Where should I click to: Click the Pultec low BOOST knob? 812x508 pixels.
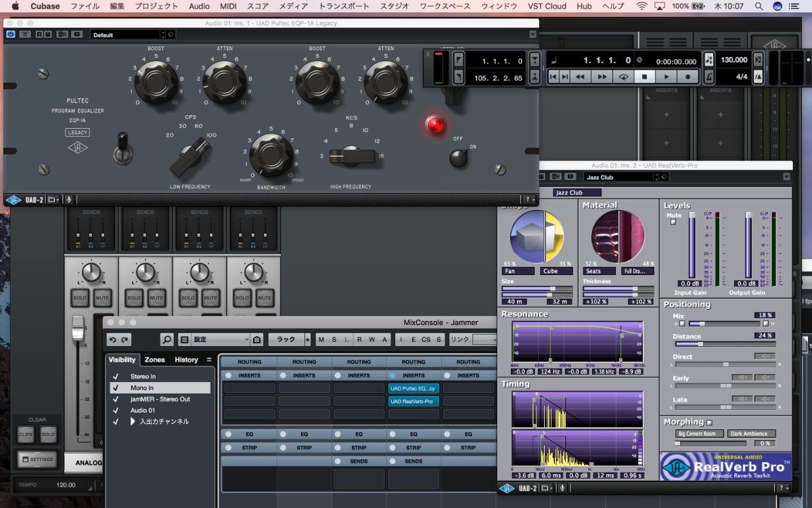click(x=156, y=81)
